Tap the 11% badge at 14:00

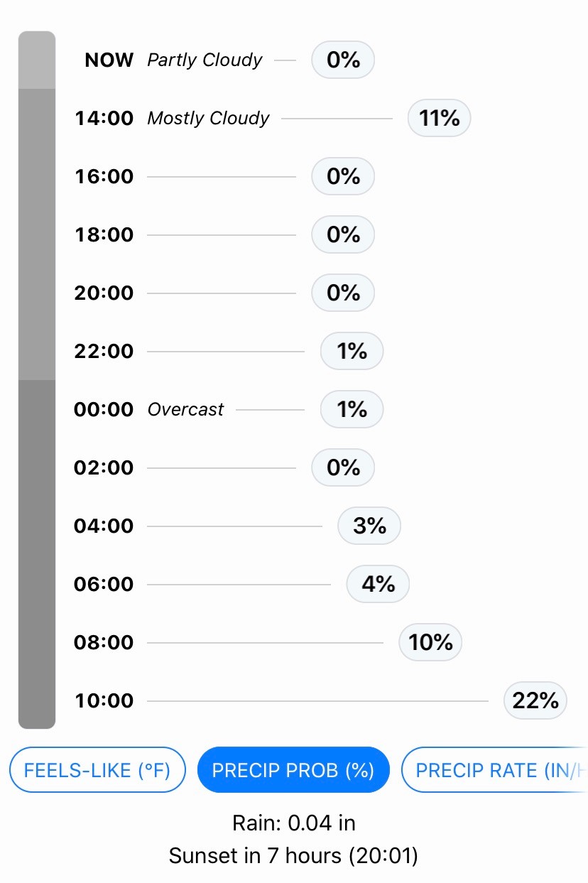(439, 118)
